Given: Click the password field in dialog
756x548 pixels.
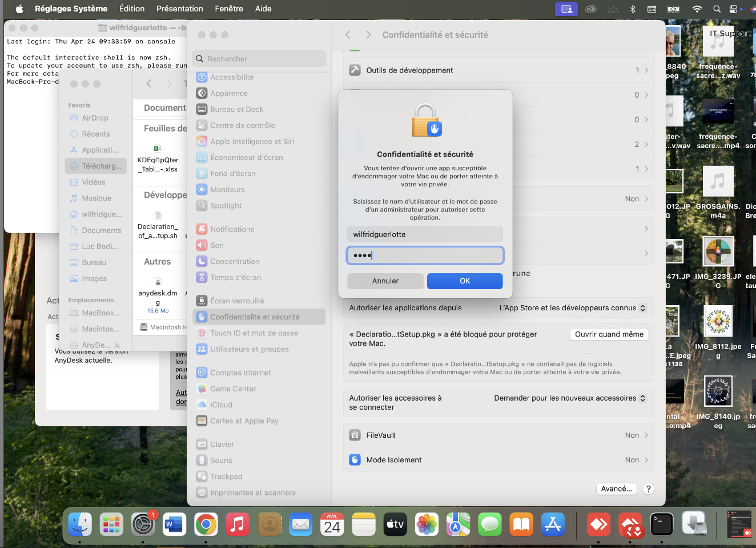Looking at the screenshot, I should [x=425, y=255].
